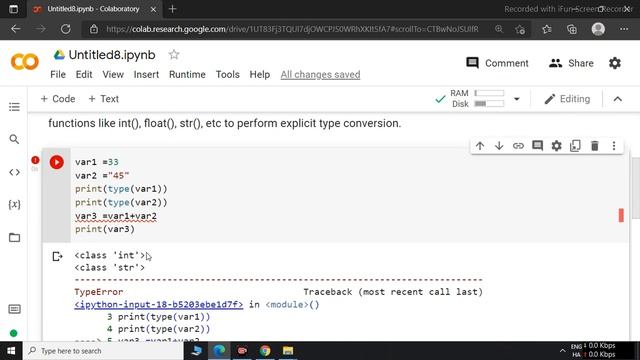Screen dimensions: 640x360
Task: Open the Insert menu
Action: [x=146, y=75]
